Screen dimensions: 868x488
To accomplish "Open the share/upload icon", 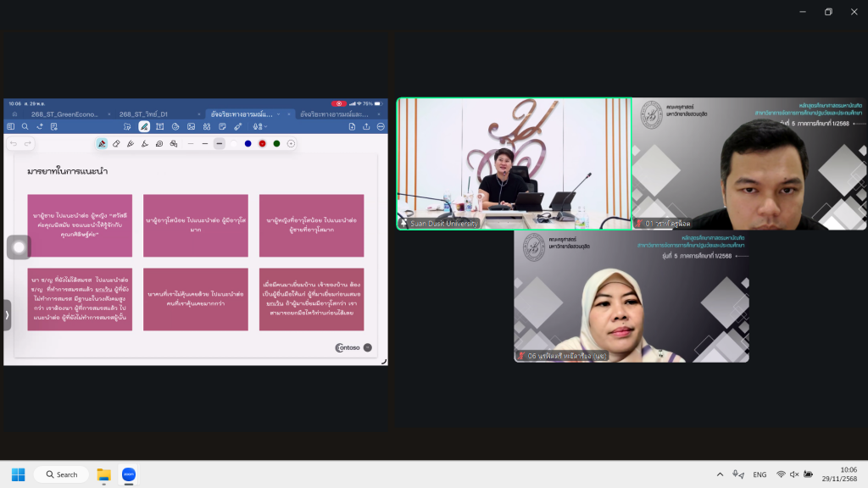I will 366,126.
